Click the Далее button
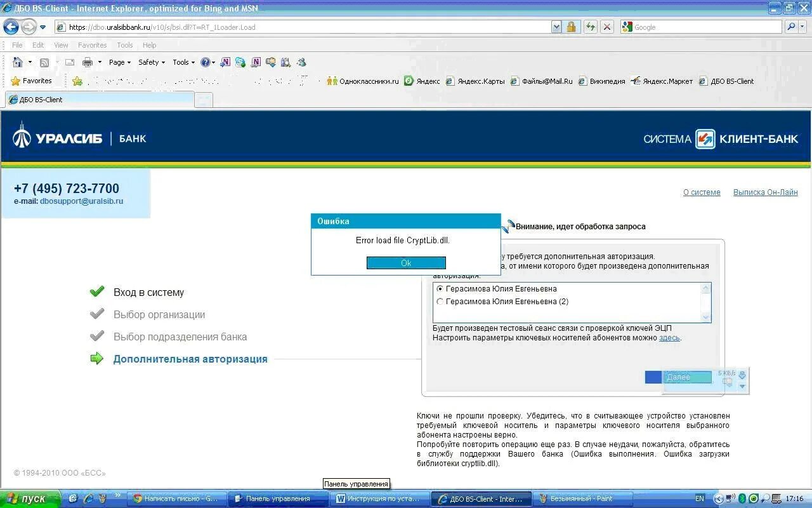This screenshot has width=812, height=508. pyautogui.click(x=678, y=377)
